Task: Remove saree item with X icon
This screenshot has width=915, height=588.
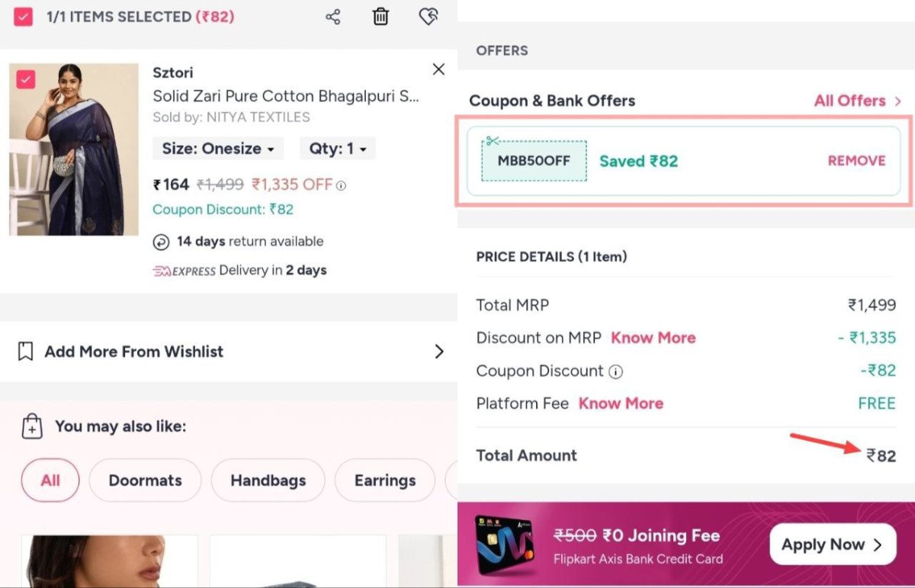Action: click(x=438, y=69)
